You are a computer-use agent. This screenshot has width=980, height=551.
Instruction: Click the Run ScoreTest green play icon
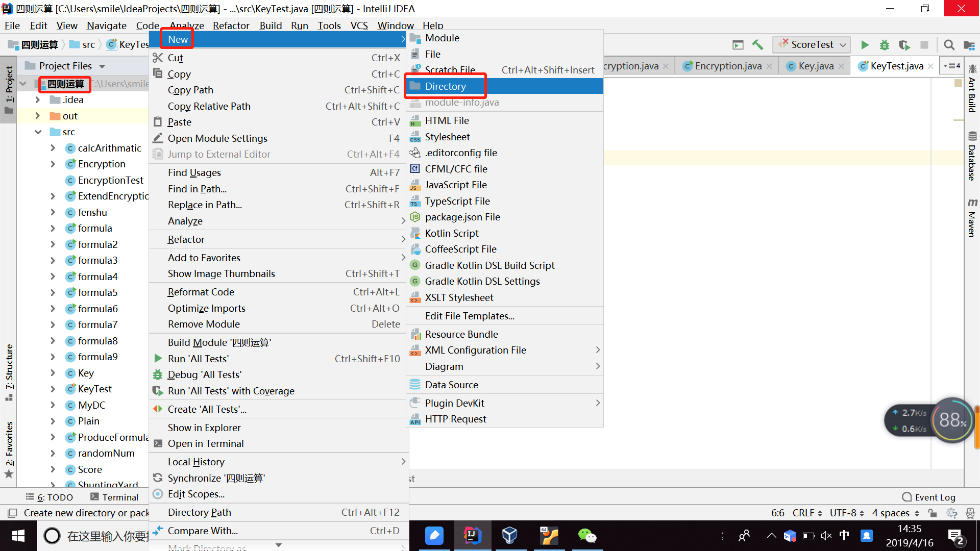point(865,45)
